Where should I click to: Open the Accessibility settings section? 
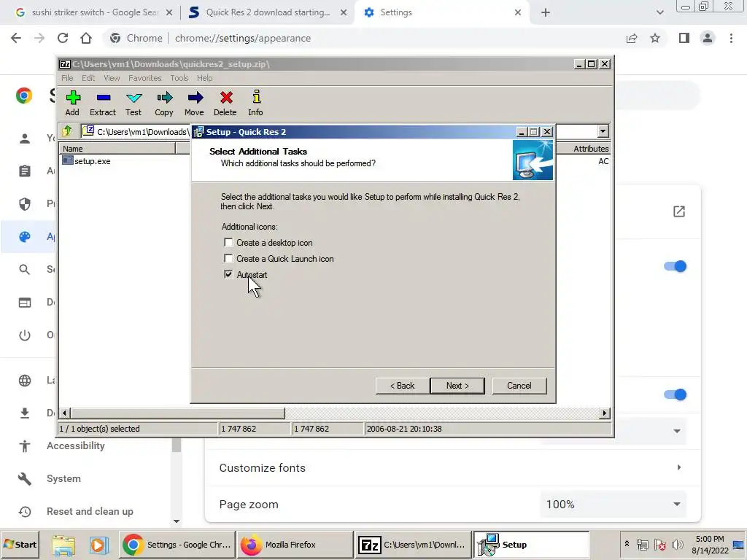tap(76, 446)
